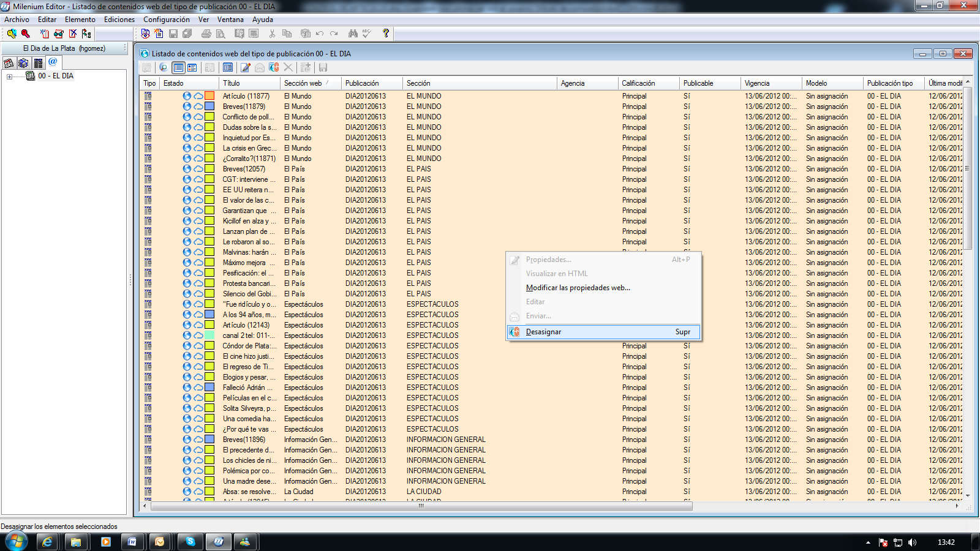Click the yellow question mark Help icon
The height and width of the screenshot is (551, 980).
tap(386, 34)
